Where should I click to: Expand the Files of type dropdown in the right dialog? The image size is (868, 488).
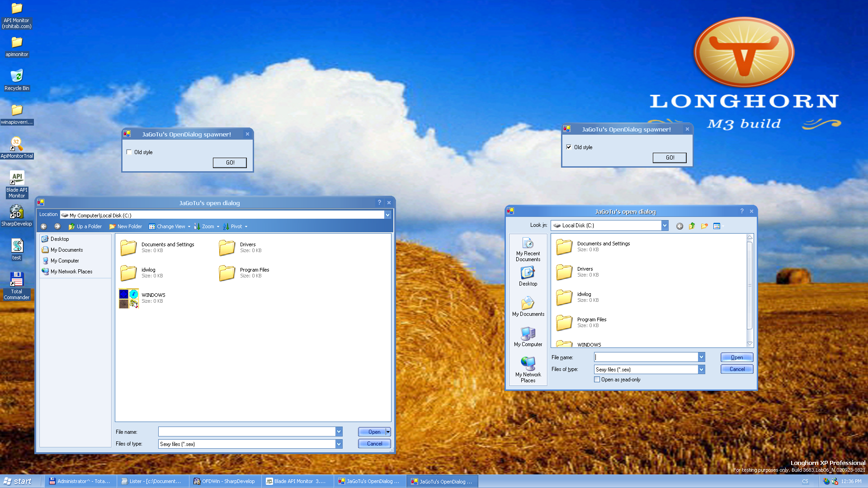(x=701, y=369)
